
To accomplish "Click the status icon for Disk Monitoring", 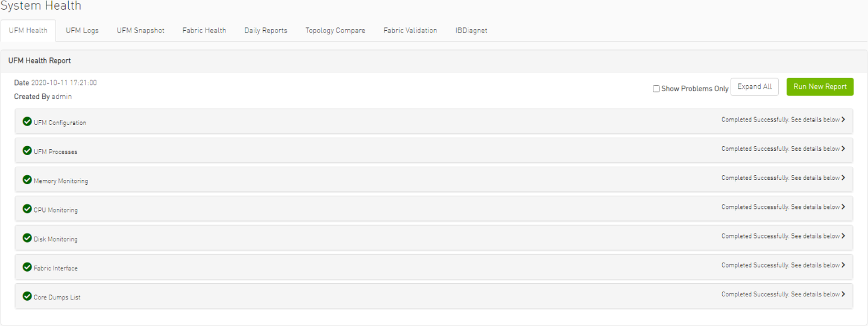I will 27,238.
